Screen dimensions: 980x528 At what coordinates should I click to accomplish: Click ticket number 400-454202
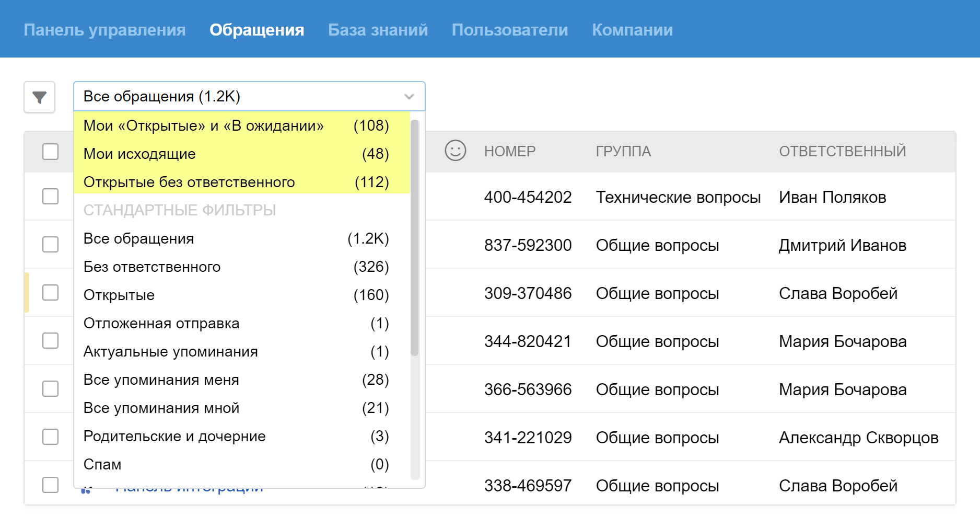528,197
